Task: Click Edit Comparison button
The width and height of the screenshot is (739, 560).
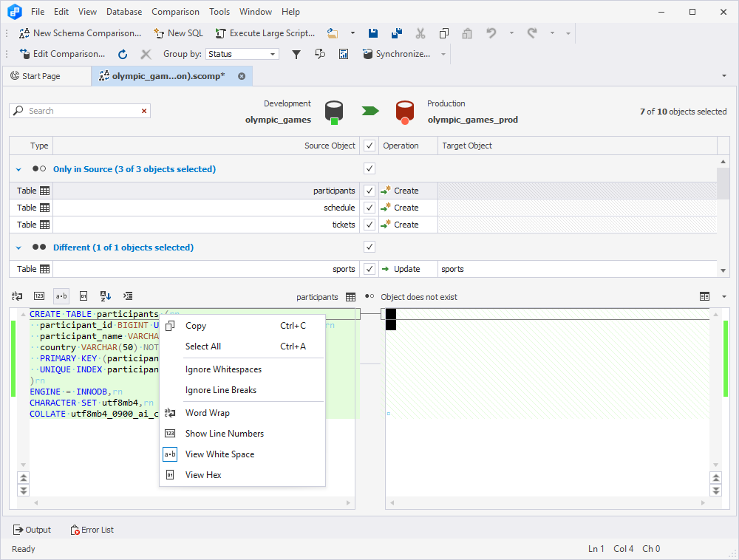Action: [x=62, y=54]
